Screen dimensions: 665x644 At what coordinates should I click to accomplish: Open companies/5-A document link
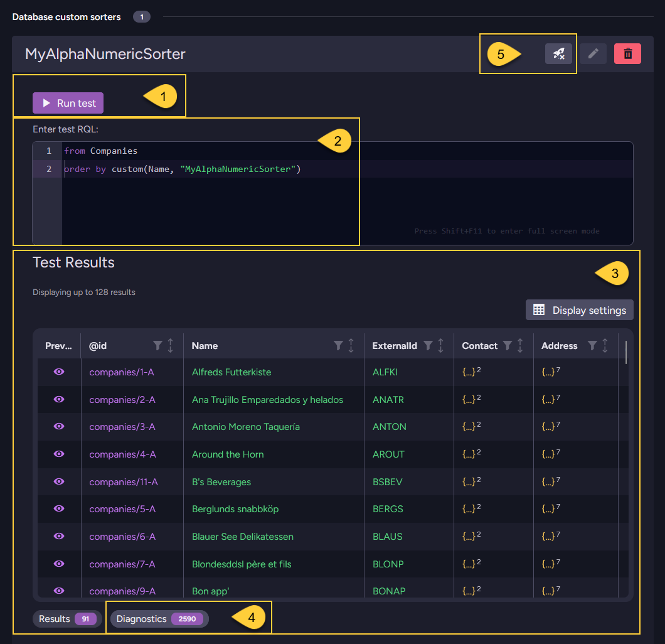click(122, 509)
